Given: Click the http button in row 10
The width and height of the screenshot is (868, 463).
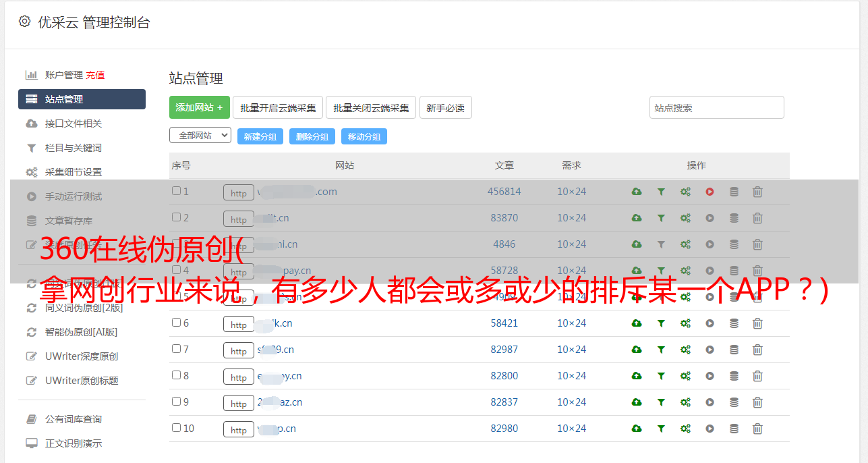Looking at the screenshot, I should (x=239, y=429).
